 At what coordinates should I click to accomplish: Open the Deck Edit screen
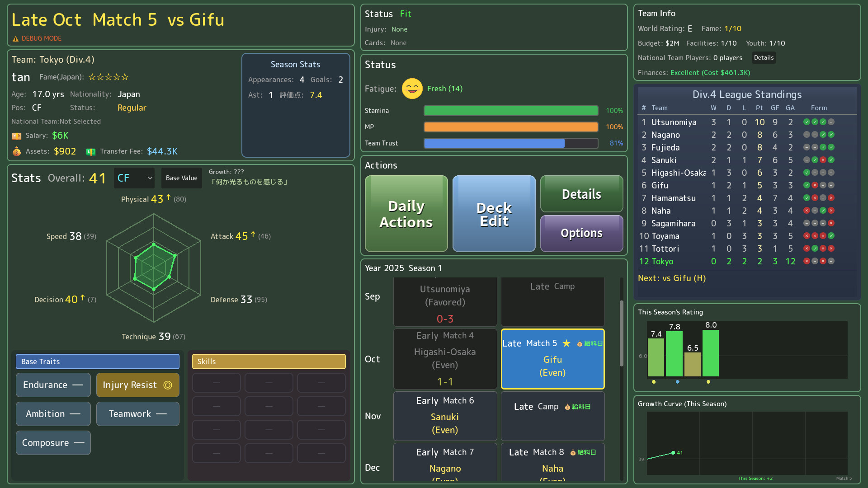point(494,214)
